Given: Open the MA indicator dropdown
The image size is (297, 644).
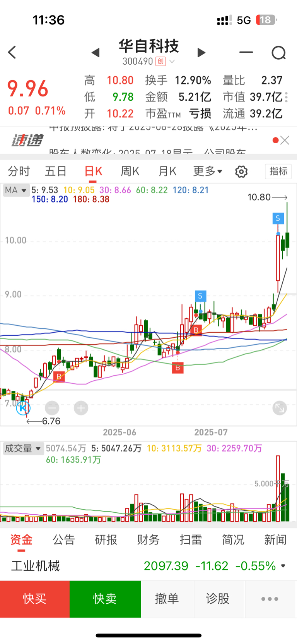Looking at the screenshot, I should 15,190.
